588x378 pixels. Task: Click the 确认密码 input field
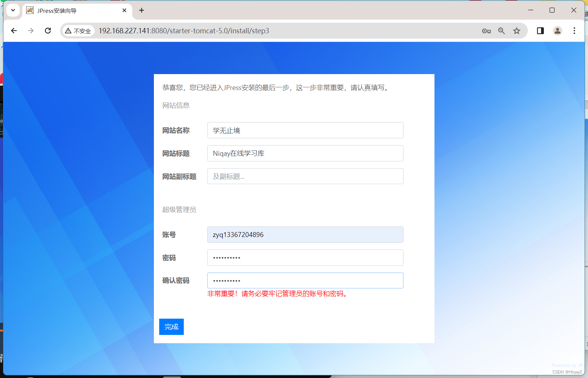tap(305, 280)
